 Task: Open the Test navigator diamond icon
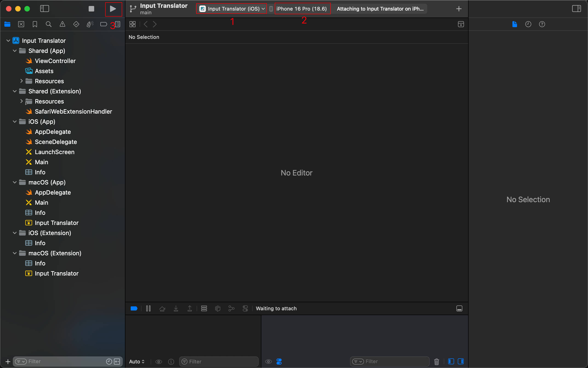coord(76,24)
